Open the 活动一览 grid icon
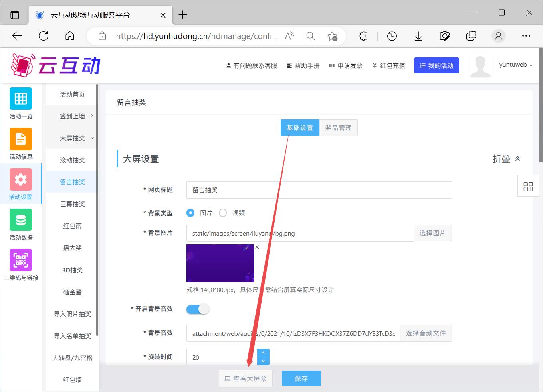This screenshot has height=392, width=543. (21, 98)
